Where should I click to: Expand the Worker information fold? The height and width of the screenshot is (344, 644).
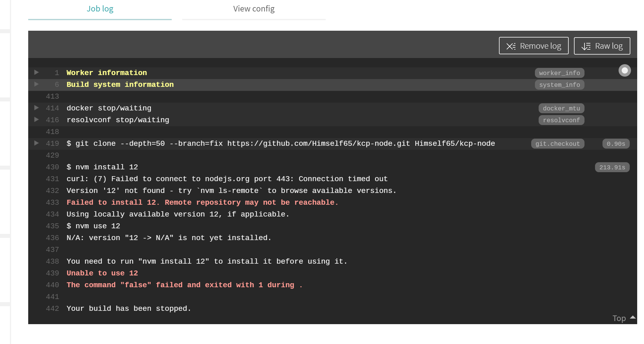(37, 72)
